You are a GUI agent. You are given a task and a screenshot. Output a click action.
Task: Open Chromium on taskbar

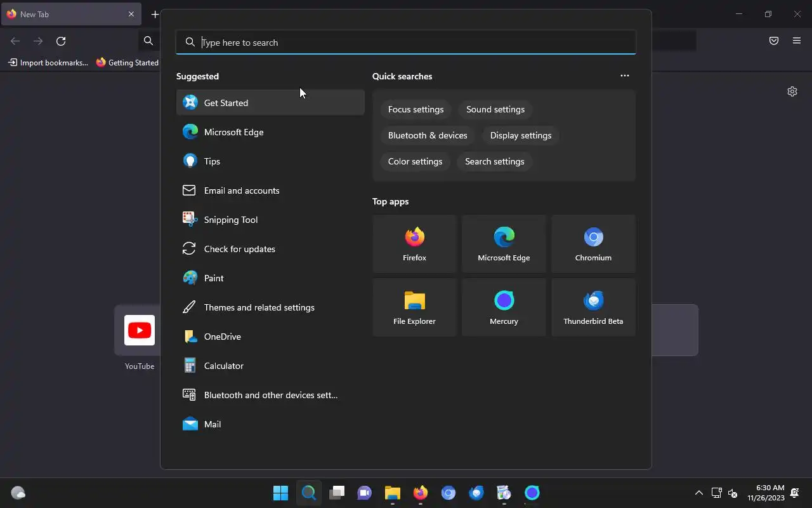(448, 493)
